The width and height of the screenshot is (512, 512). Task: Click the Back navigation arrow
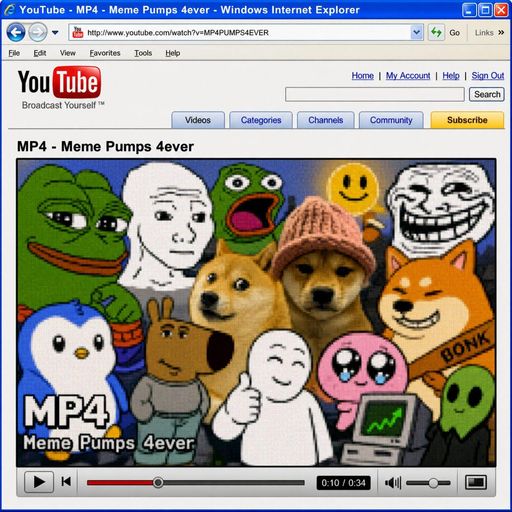(16, 32)
